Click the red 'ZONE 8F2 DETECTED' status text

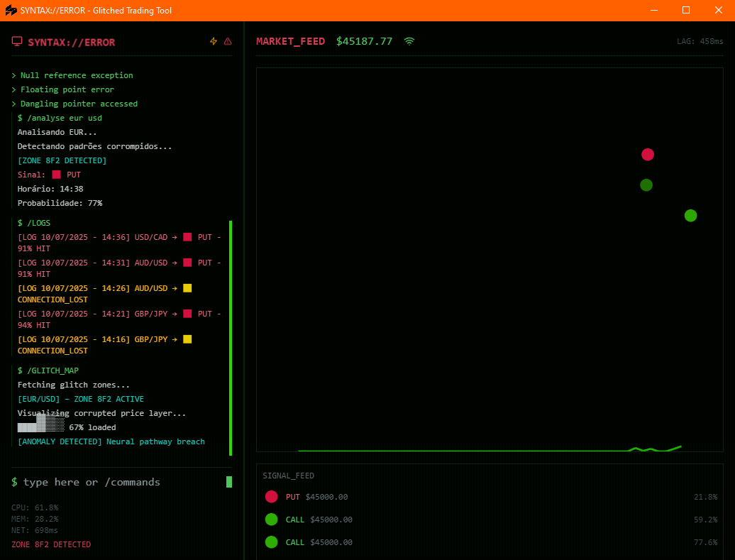pos(51,544)
